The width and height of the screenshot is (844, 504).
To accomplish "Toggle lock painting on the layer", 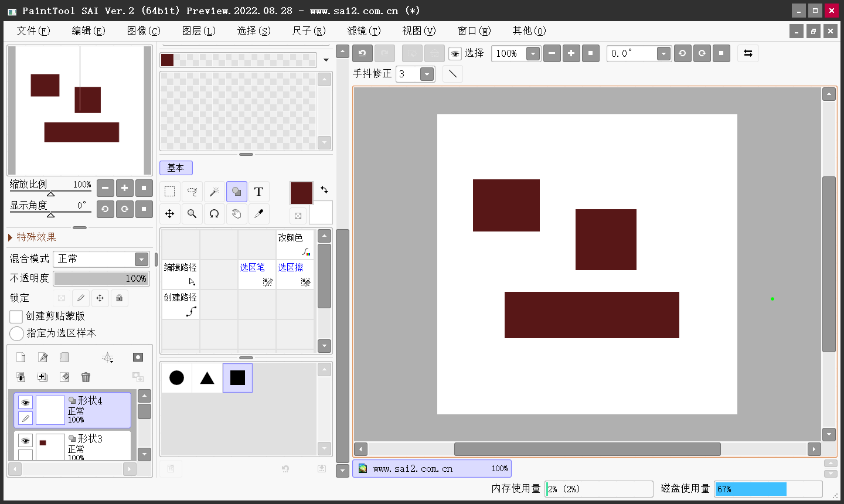I will pyautogui.click(x=80, y=298).
